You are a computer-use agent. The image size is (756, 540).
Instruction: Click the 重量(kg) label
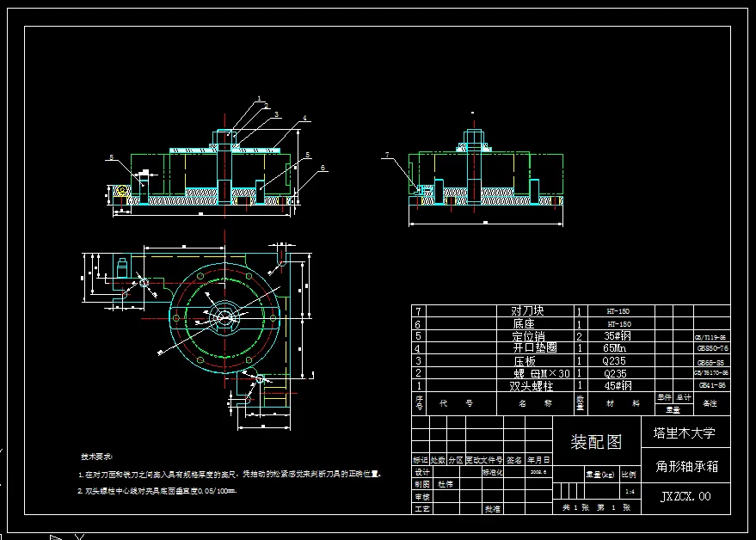[599, 475]
